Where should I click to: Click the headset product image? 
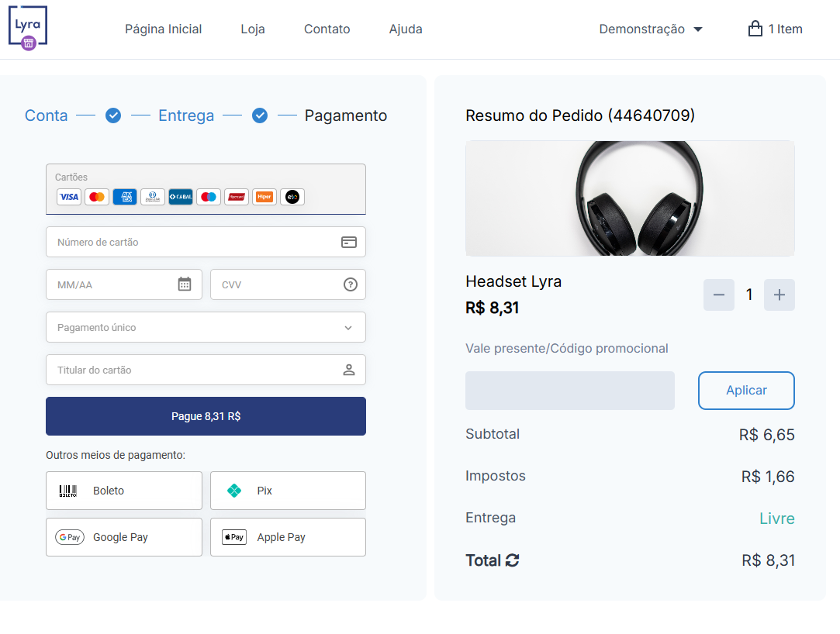click(x=630, y=198)
